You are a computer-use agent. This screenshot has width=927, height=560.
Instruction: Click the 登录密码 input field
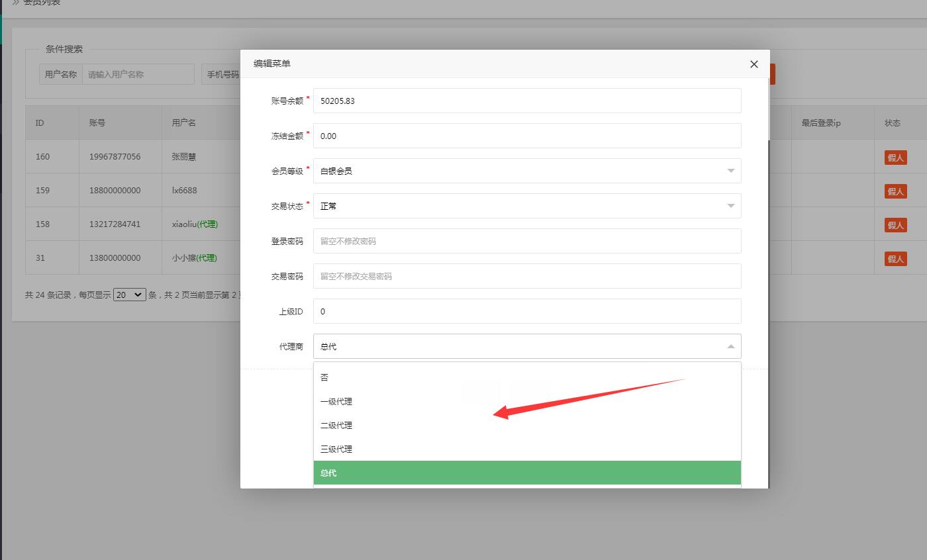pos(526,241)
